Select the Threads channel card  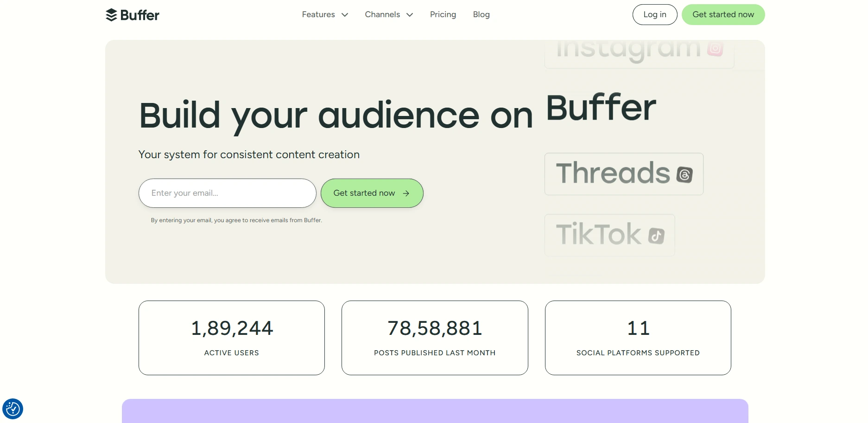click(x=624, y=174)
